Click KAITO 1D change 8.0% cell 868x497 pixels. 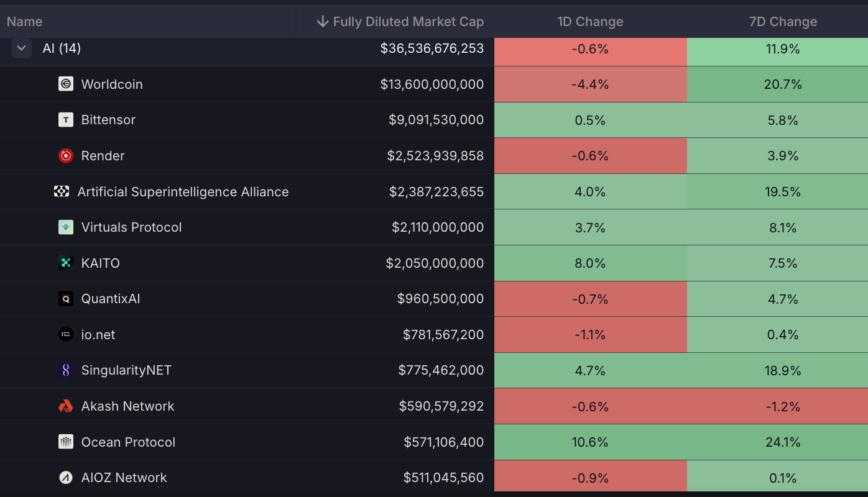pos(591,263)
